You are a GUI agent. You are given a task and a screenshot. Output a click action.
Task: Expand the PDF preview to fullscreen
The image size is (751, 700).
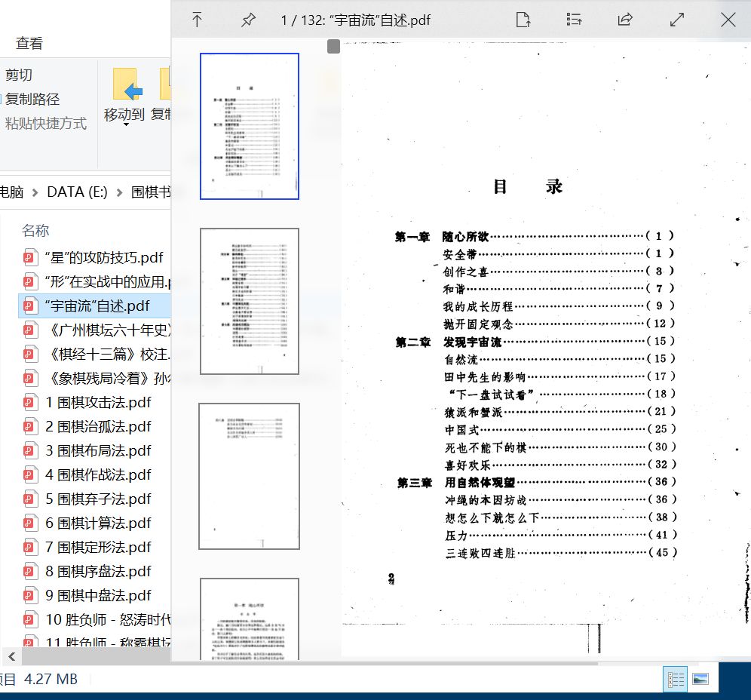(676, 20)
